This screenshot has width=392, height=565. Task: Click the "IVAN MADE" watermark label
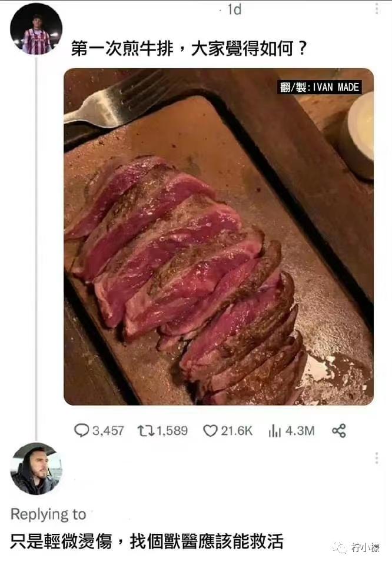tap(320, 87)
